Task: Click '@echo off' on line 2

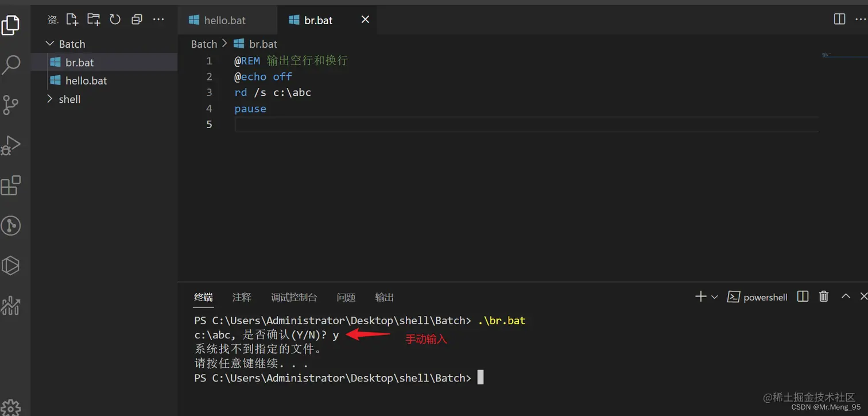Action: coord(263,76)
